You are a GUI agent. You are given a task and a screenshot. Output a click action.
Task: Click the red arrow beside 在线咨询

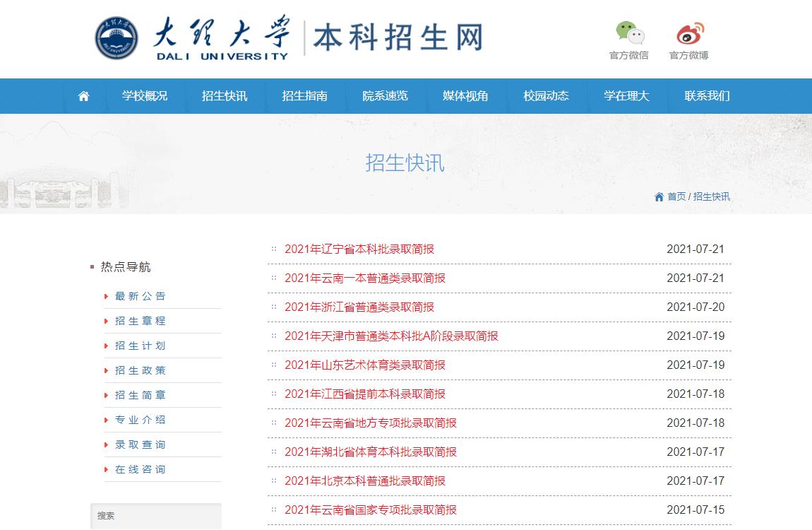[106, 470]
